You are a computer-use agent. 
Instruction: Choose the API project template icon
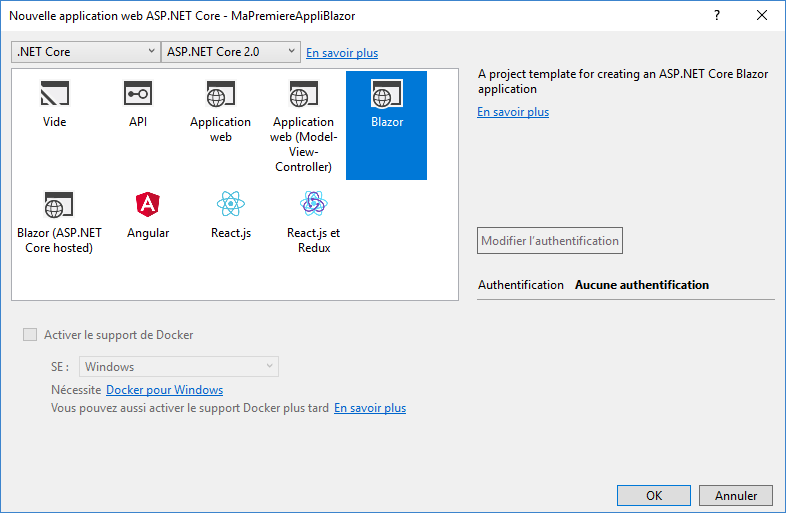pyautogui.click(x=138, y=93)
